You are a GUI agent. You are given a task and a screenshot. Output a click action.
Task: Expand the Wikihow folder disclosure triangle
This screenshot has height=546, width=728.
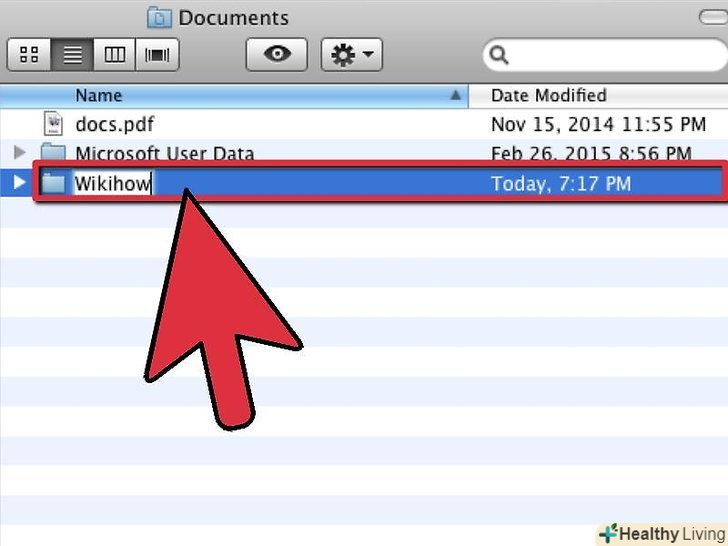[20, 182]
